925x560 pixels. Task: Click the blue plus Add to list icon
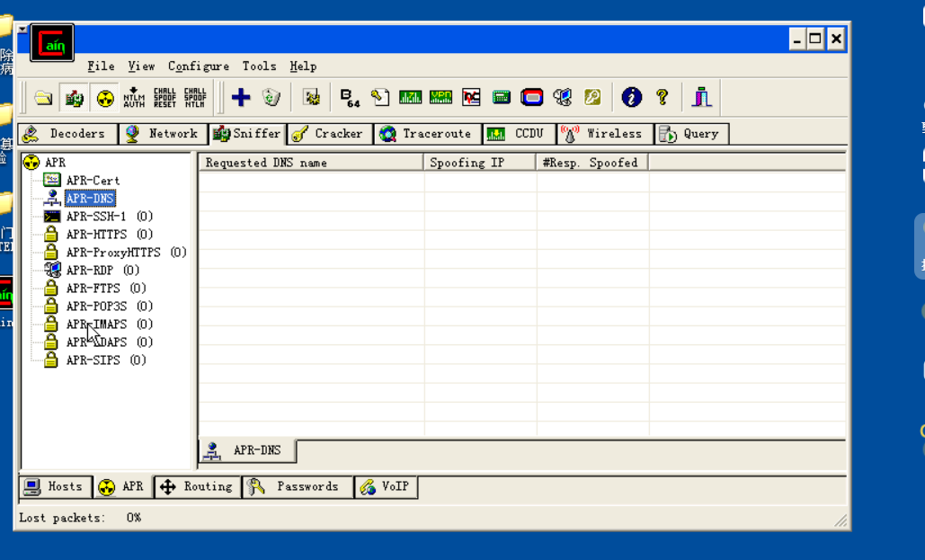tap(241, 97)
